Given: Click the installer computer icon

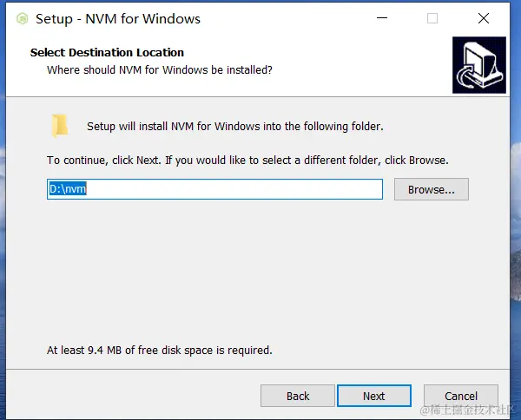Looking at the screenshot, I should click(x=478, y=65).
